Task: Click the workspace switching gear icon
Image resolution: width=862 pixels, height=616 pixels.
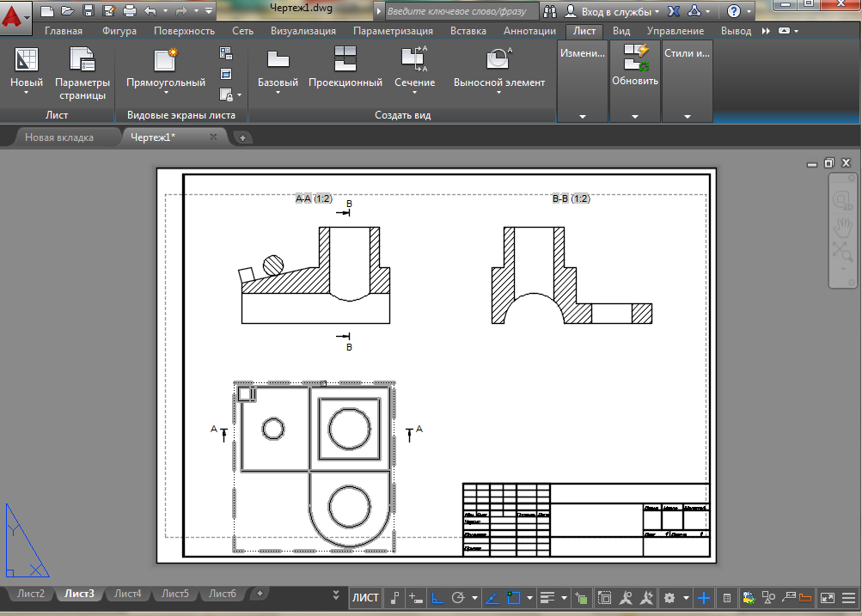Action: click(x=669, y=598)
